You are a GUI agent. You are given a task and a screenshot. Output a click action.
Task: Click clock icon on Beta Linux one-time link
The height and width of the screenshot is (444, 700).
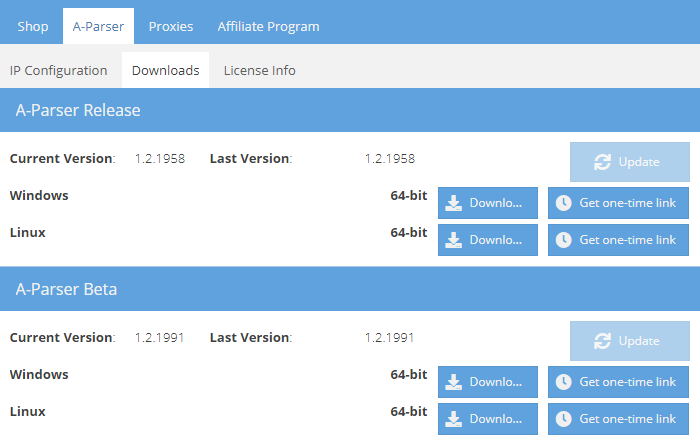pyautogui.click(x=564, y=419)
